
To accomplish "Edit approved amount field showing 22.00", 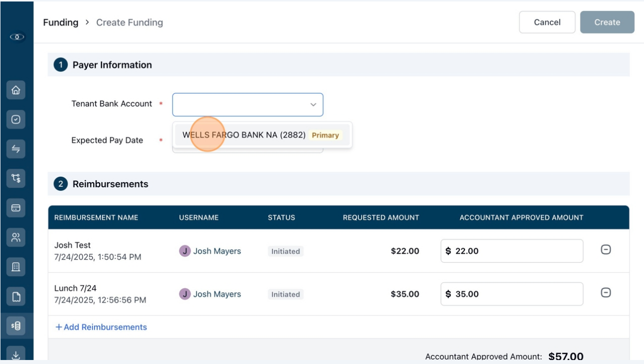I will (511, 251).
